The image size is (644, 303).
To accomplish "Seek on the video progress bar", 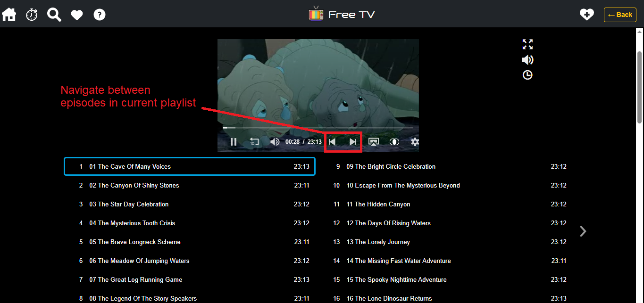I will (318, 127).
